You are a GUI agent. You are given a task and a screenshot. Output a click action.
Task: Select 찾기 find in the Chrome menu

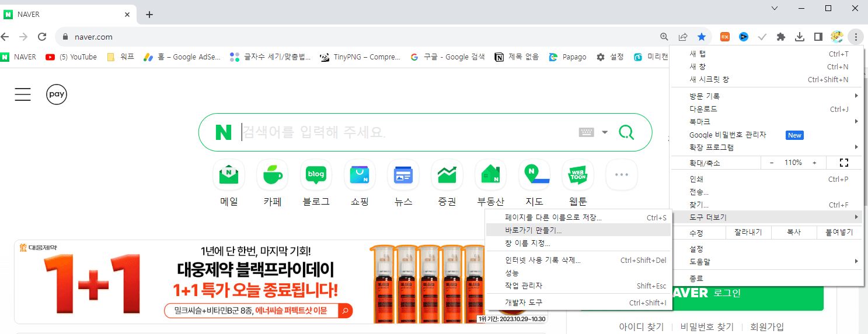(x=766, y=205)
